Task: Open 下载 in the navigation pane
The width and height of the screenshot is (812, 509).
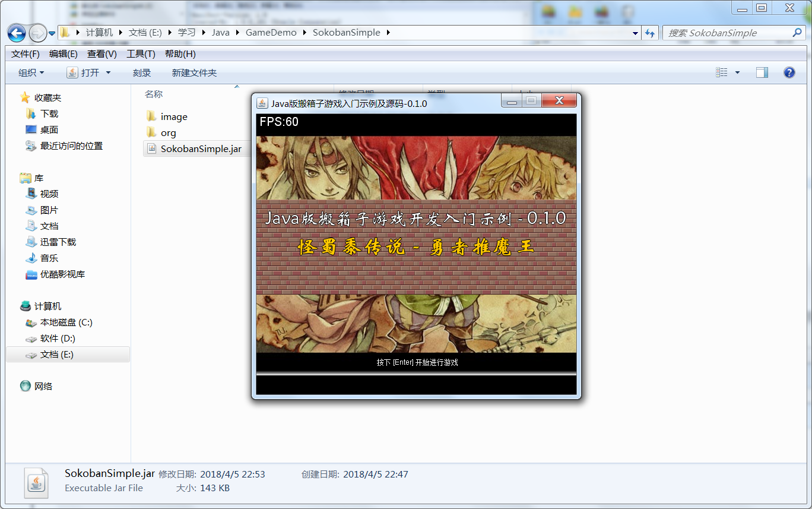Action: [49, 113]
